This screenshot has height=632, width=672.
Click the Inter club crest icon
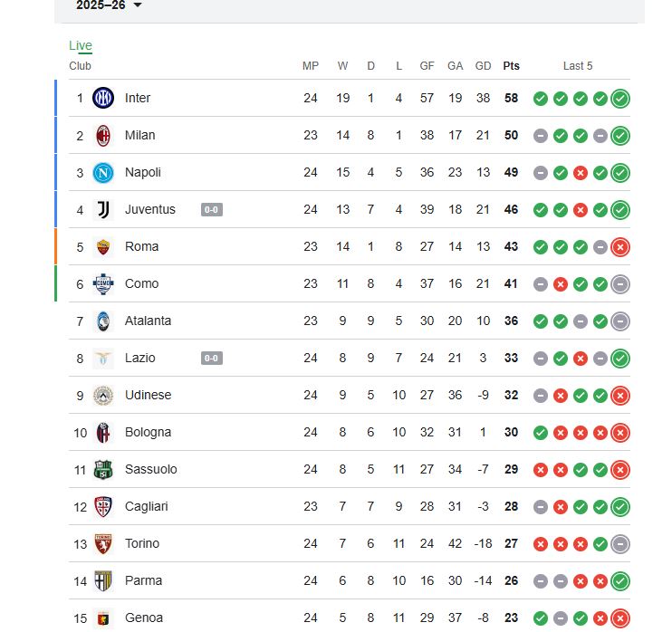tap(103, 98)
